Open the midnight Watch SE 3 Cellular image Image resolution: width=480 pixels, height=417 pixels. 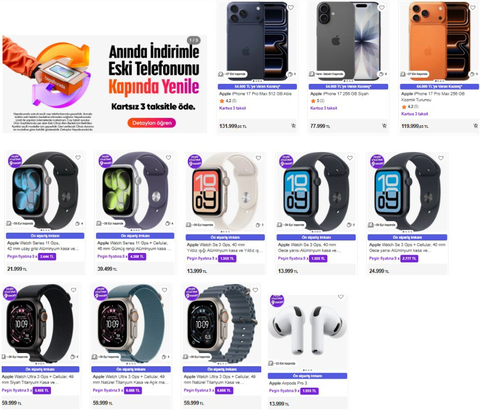coord(407,192)
